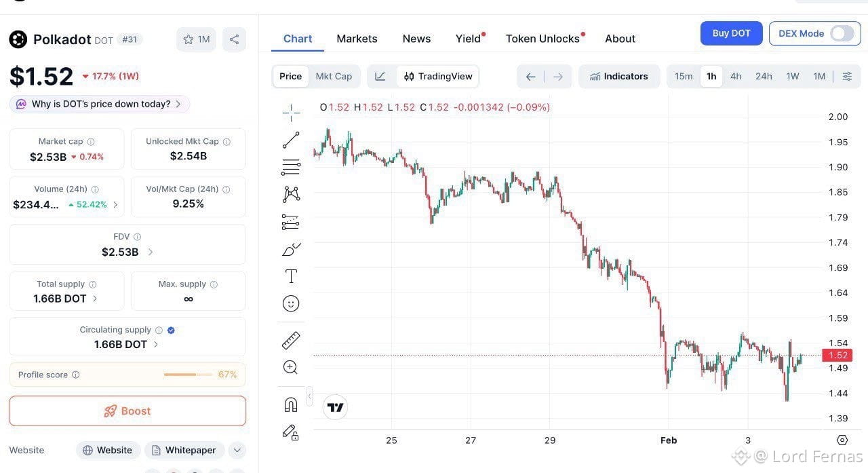The height and width of the screenshot is (473, 868).
Task: Open the Whitepaper link
Action: 184,450
